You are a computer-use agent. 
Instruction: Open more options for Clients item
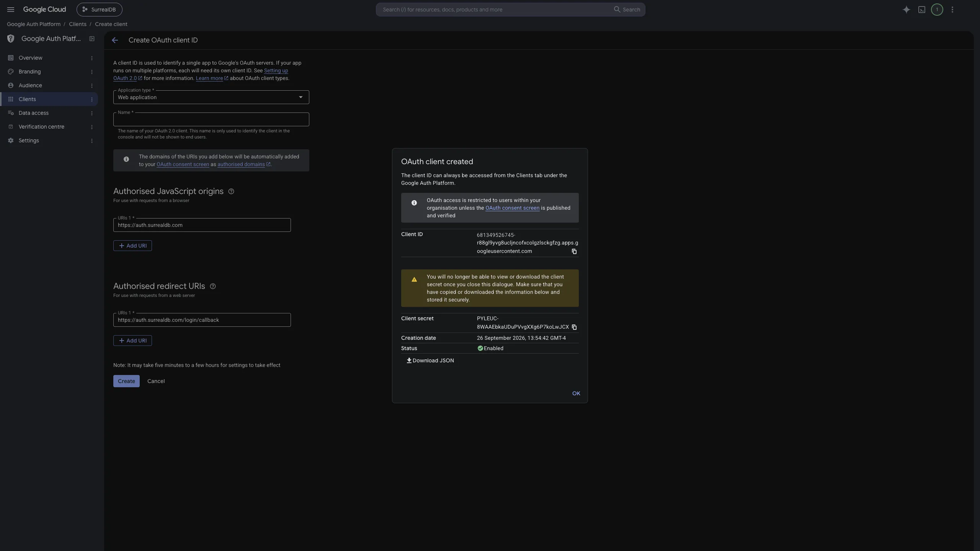tap(92, 99)
